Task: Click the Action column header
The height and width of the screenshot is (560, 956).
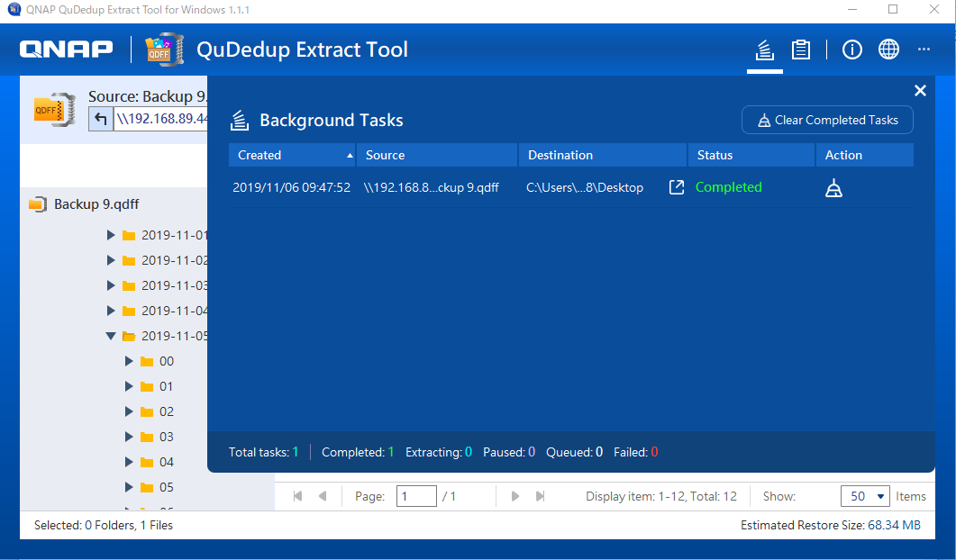Action: pyautogui.click(x=865, y=155)
